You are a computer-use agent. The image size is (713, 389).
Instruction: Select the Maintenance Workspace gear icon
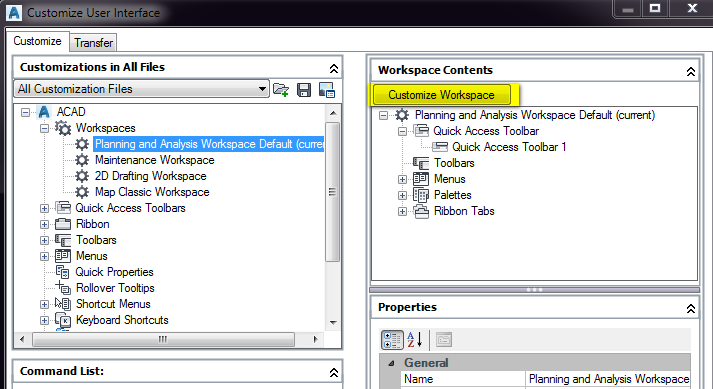pos(82,160)
